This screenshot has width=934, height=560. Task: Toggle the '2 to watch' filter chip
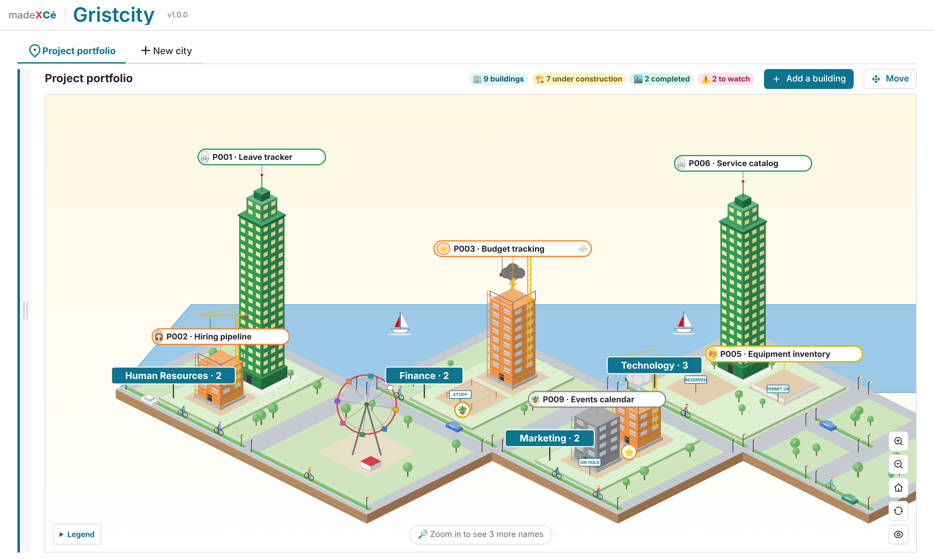tap(725, 79)
